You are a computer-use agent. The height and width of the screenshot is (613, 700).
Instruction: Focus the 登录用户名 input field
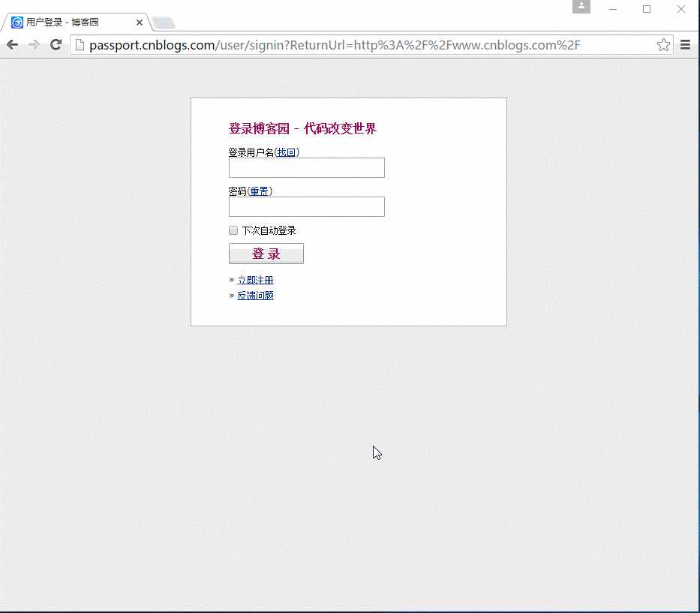click(307, 167)
